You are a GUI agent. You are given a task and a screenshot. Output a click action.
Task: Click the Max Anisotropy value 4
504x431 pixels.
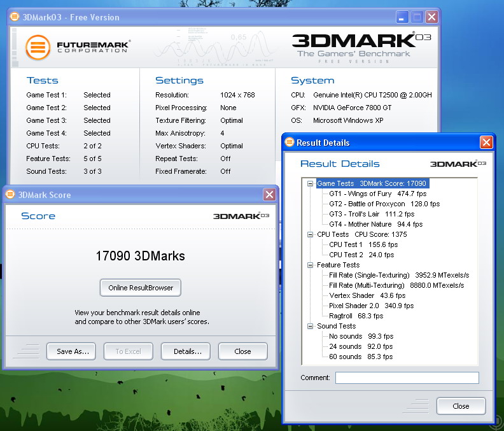[x=222, y=133]
